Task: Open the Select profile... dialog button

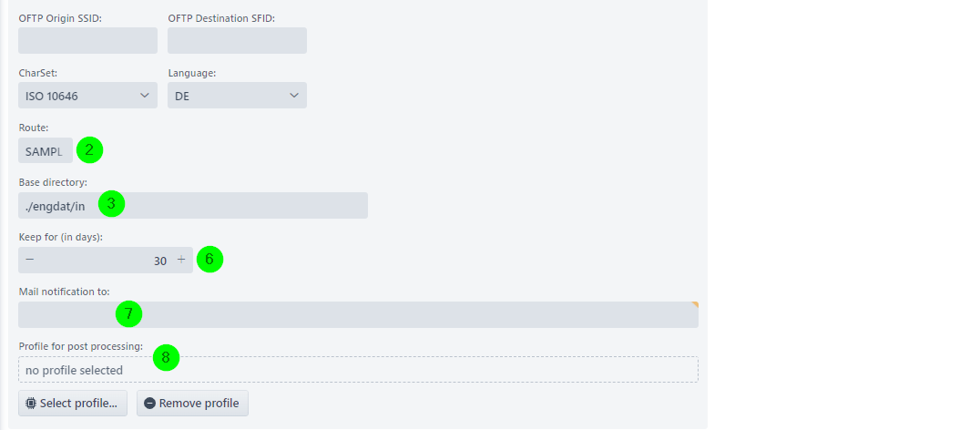Action: point(73,403)
